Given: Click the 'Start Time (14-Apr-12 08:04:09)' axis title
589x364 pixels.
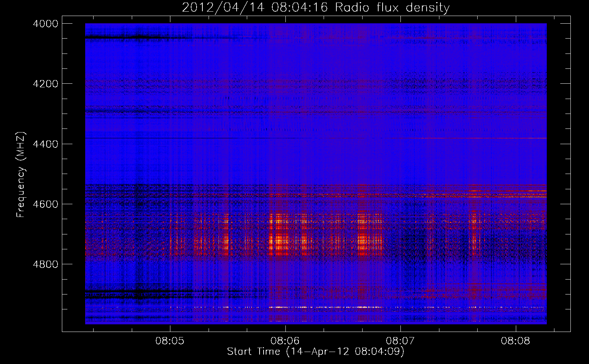Looking at the screenshot, I should (x=316, y=352).
